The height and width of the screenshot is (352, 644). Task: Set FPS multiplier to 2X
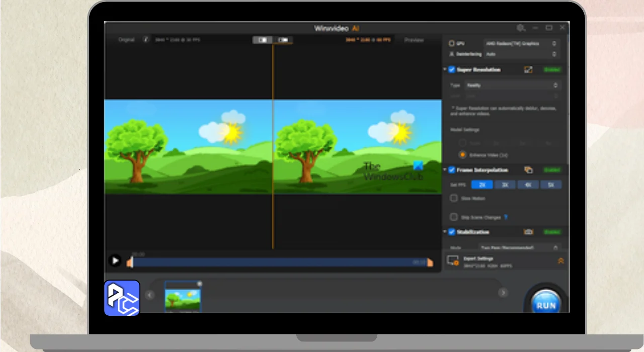pyautogui.click(x=482, y=185)
